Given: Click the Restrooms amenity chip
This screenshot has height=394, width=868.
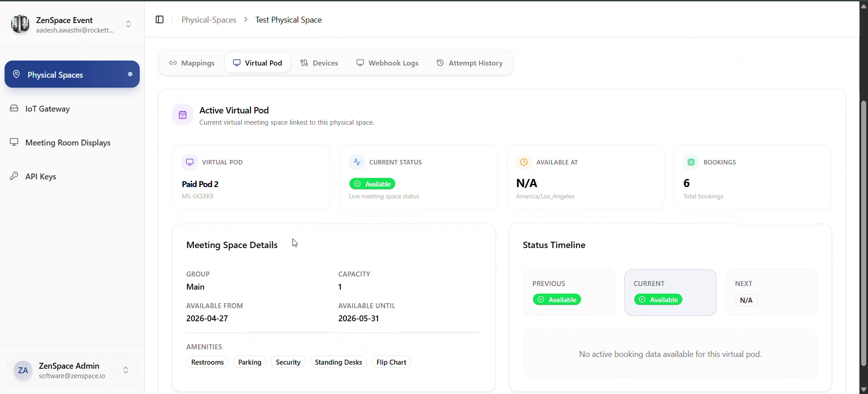Looking at the screenshot, I should point(208,362).
